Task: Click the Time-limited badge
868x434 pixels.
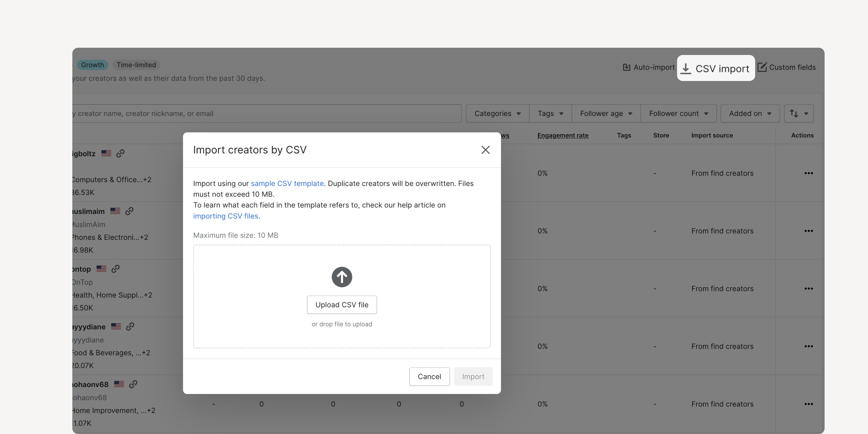Action: pyautogui.click(x=136, y=65)
